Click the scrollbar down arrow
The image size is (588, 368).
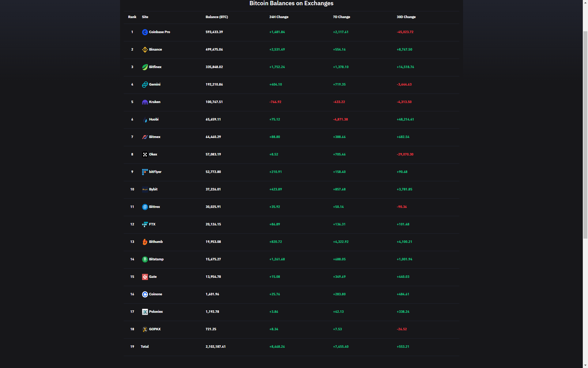[585, 366]
